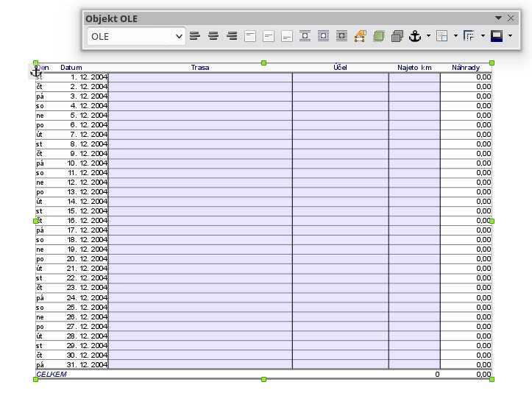Center the OLE object horizontally
Screen dimensions: 532x393
pos(213,36)
